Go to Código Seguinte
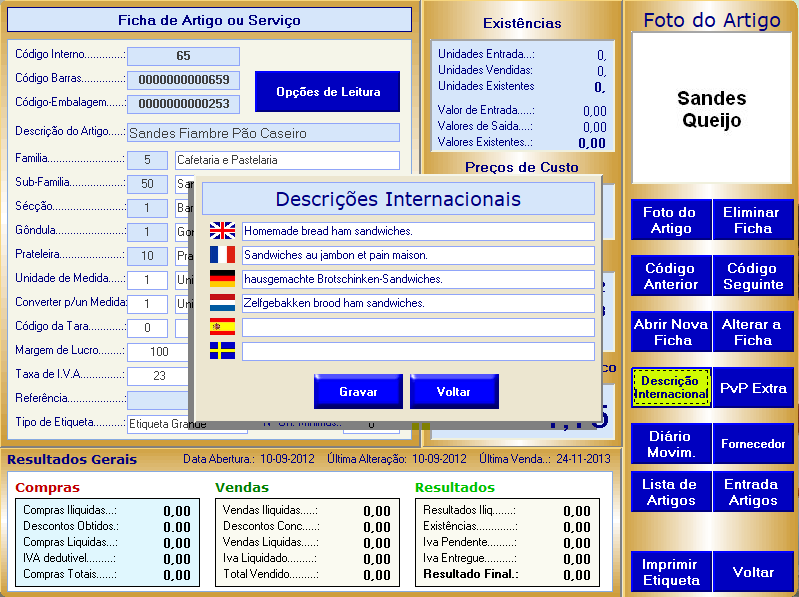The image size is (799, 597). (x=753, y=276)
